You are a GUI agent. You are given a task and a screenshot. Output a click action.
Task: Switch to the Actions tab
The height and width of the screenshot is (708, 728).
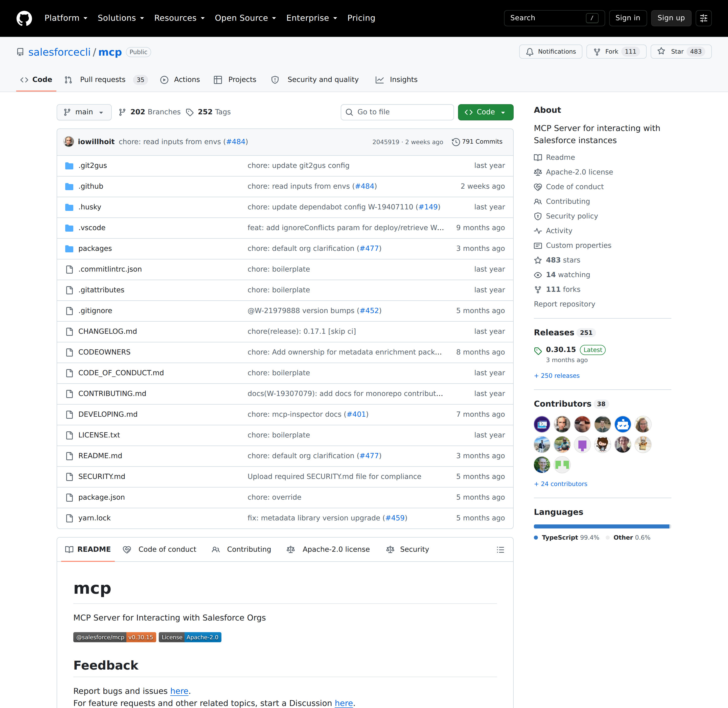tap(180, 80)
